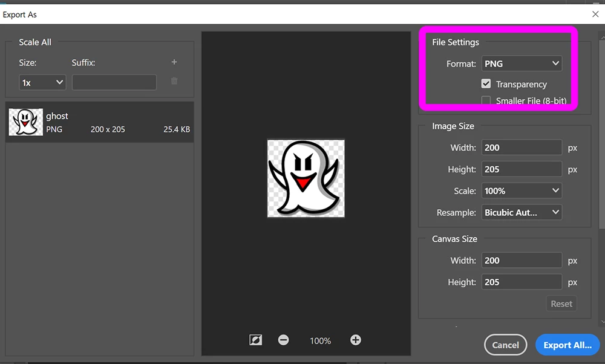Click the Cancel button

coord(505,345)
